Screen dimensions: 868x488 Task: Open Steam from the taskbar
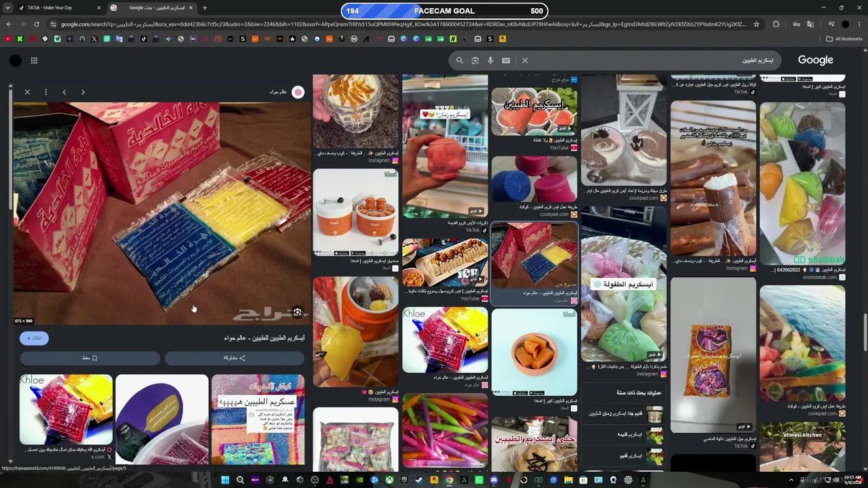pos(419,480)
